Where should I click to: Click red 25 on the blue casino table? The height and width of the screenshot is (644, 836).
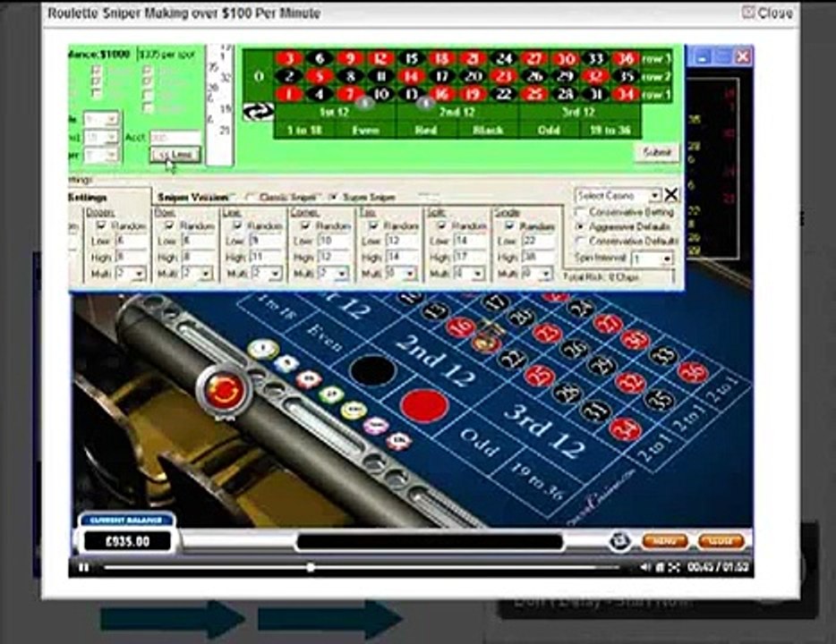(x=540, y=376)
